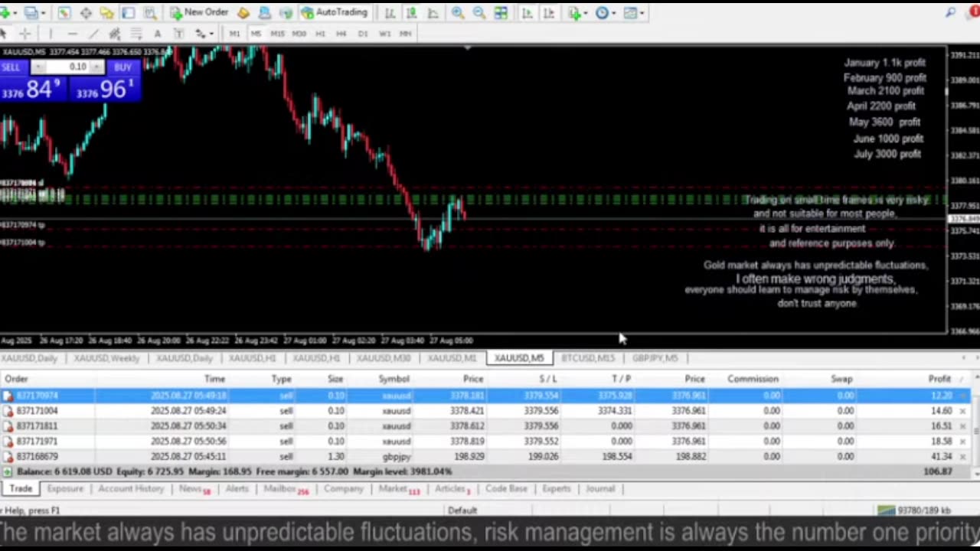Image resolution: width=980 pixels, height=551 pixels.
Task: Open the Periods clock icon
Action: (602, 13)
